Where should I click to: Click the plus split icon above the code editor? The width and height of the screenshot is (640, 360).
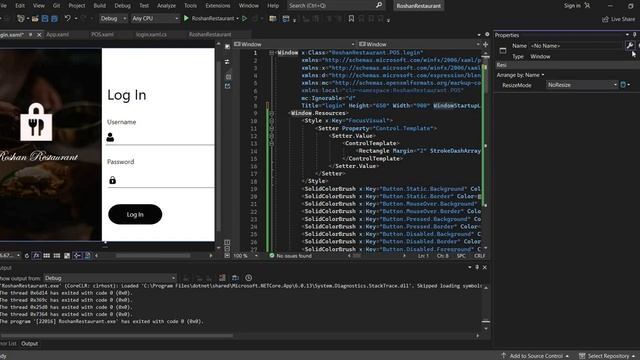tap(485, 44)
